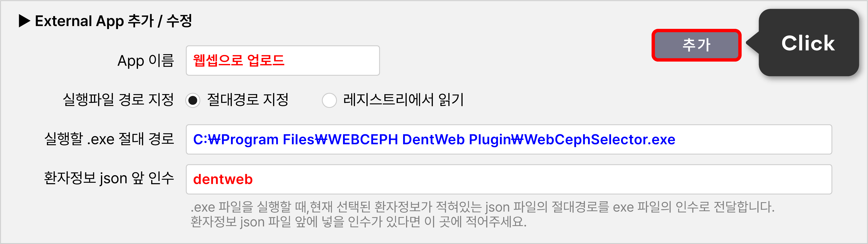Collapse the External App 추가 / 수정 triangle
868x244 pixels.
click(24, 21)
